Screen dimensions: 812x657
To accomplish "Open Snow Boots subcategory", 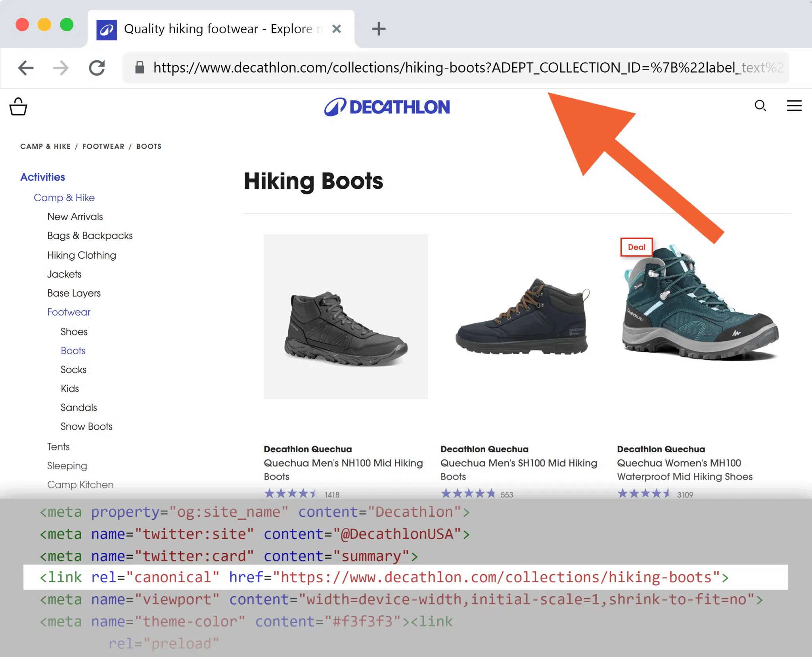I will click(86, 426).
